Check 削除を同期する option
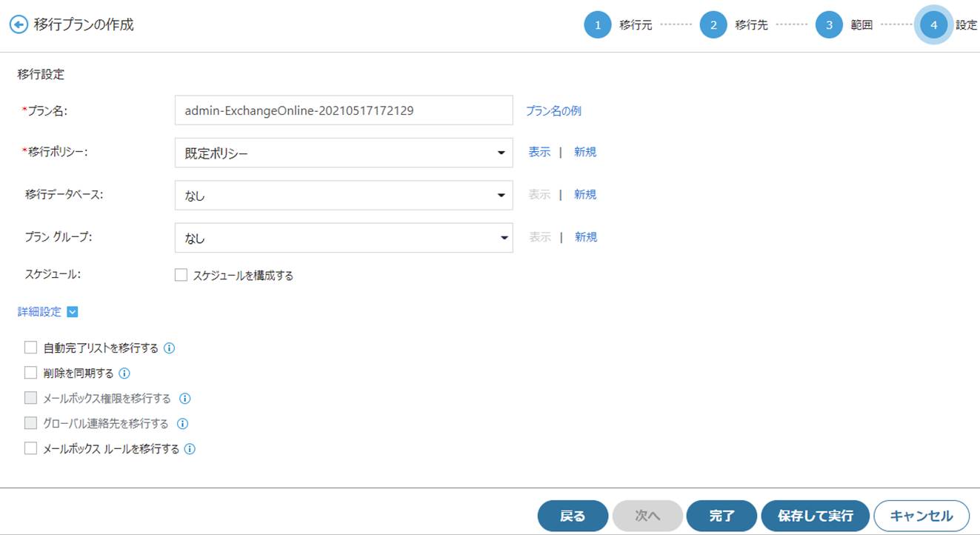 tap(30, 373)
